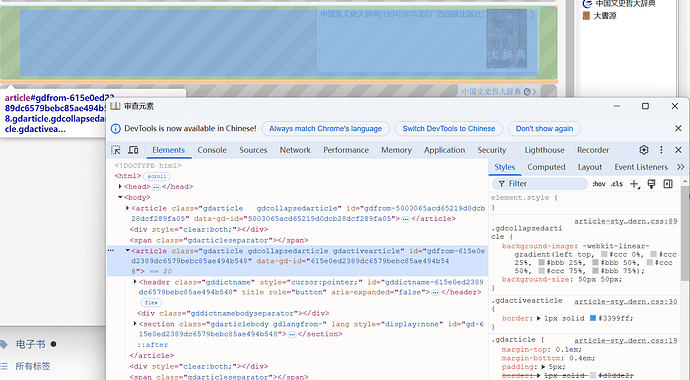
Task: Click Don't show again button
Action: (x=544, y=129)
